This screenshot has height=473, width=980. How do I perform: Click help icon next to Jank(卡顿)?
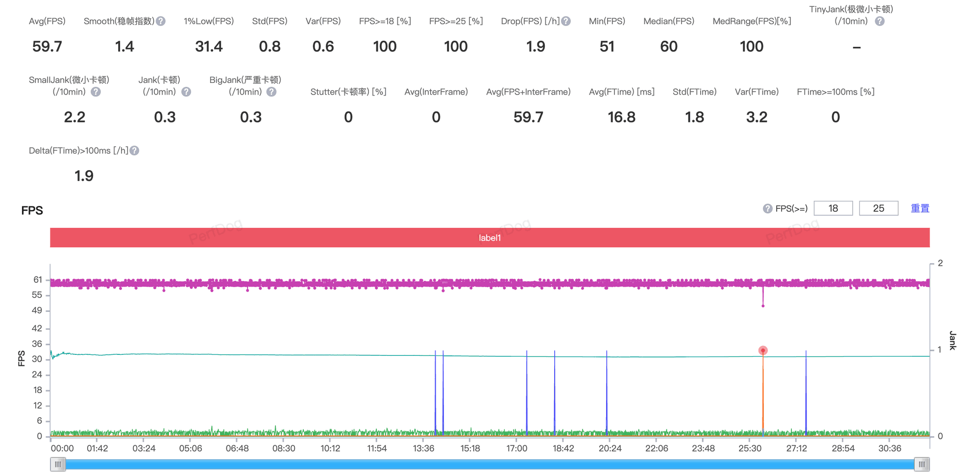click(186, 92)
